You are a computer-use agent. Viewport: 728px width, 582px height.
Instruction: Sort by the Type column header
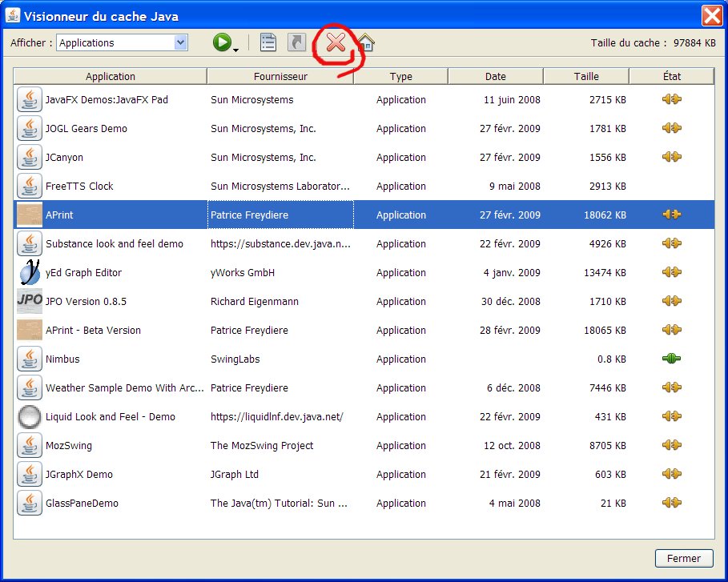[400, 76]
